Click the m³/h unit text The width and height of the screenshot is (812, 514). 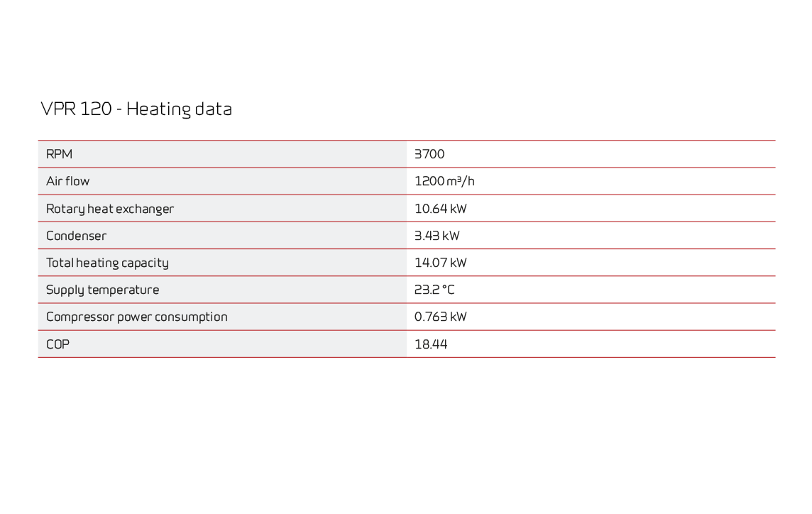click(x=461, y=181)
